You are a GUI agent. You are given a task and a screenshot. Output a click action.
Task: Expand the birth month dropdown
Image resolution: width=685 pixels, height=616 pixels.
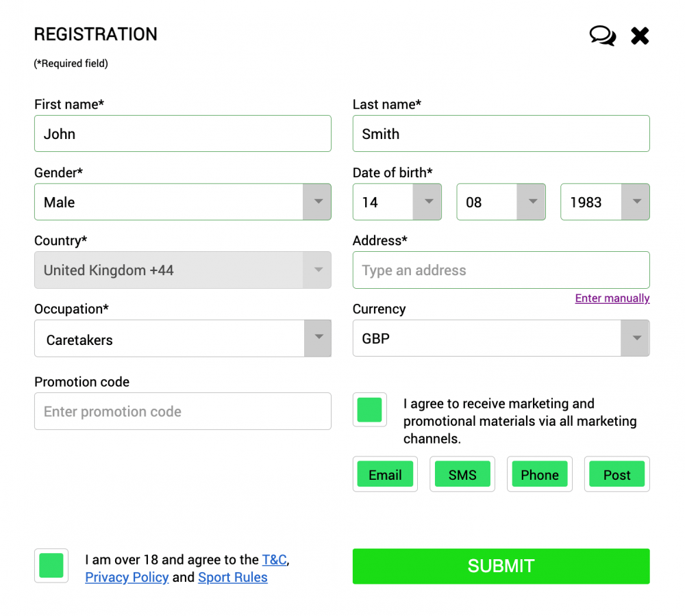532,202
